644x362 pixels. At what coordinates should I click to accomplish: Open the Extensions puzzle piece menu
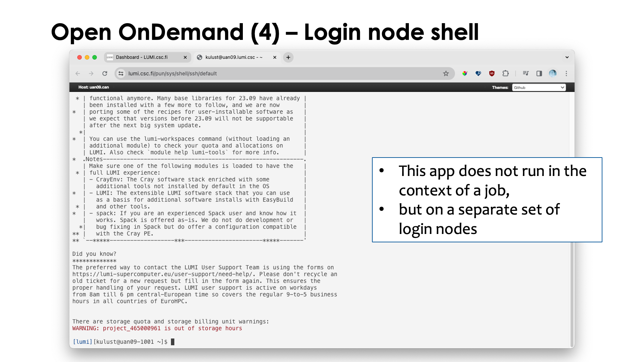click(x=505, y=73)
